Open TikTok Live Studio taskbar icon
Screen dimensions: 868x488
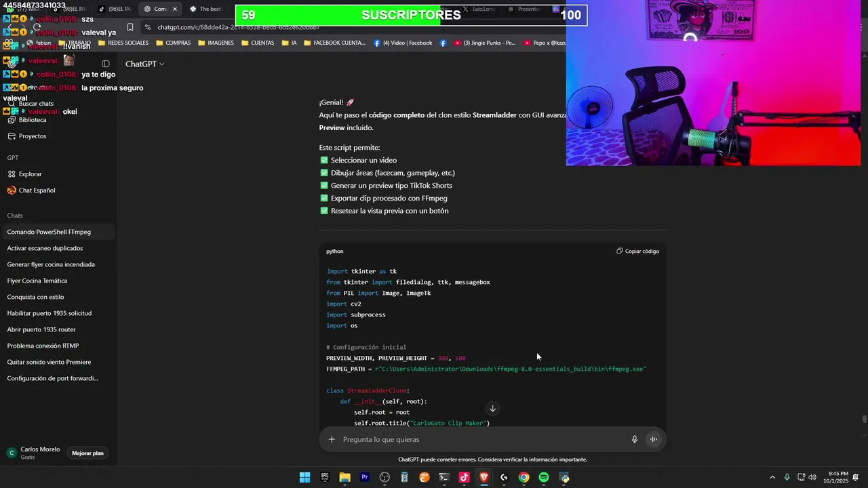(x=464, y=478)
